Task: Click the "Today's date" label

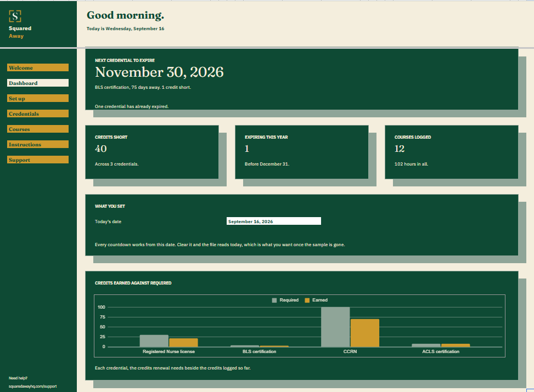Action: click(x=108, y=221)
